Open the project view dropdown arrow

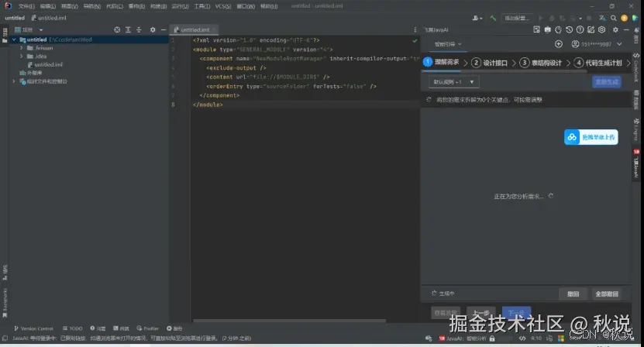[x=40, y=30]
